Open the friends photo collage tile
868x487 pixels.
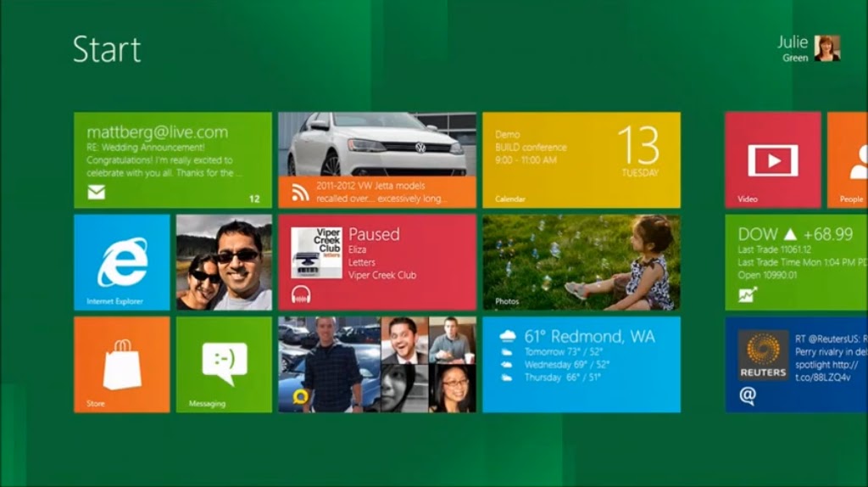pos(377,365)
